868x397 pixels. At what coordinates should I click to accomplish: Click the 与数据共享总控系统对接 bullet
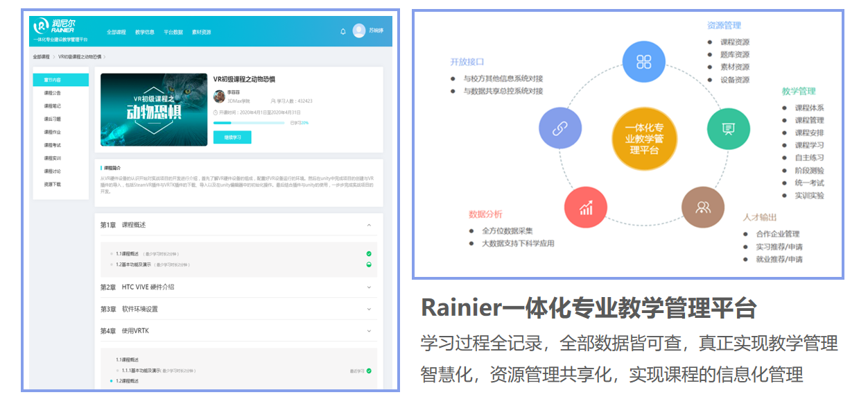coord(503,91)
